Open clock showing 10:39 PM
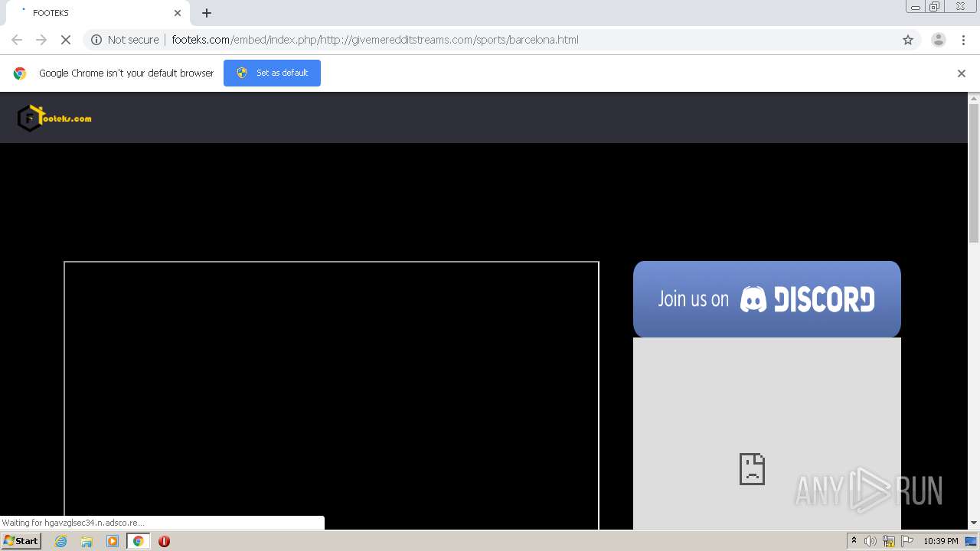The width and height of the screenshot is (980, 551). tap(941, 541)
